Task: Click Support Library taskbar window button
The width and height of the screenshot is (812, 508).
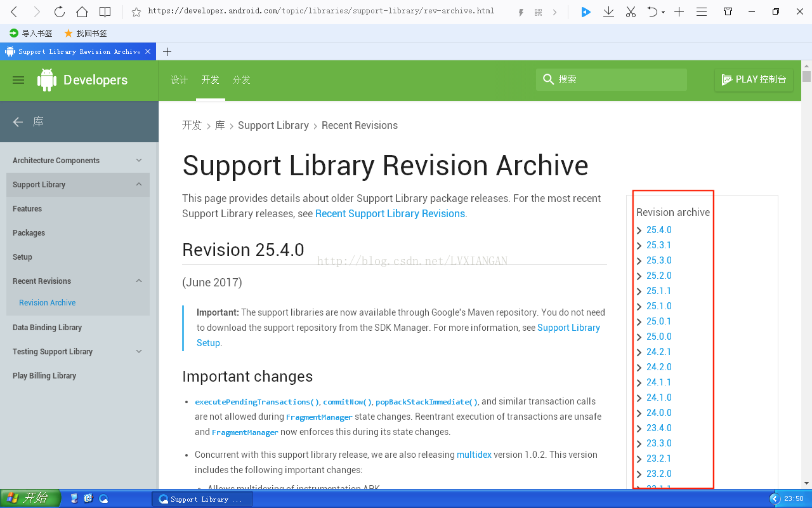Action: pyautogui.click(x=202, y=499)
